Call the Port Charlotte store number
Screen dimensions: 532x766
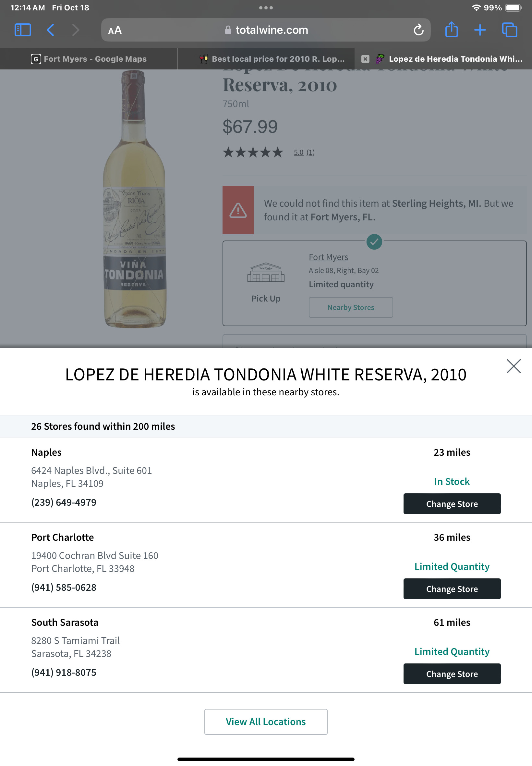pos(64,587)
